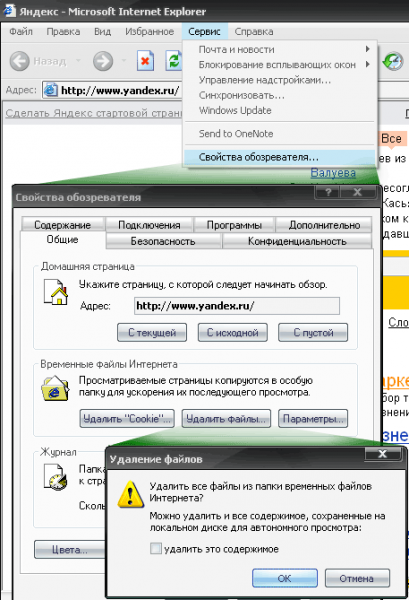The height and width of the screenshot is (600, 409).
Task: Open the Forward button history dropdown arrow
Action: point(124,61)
